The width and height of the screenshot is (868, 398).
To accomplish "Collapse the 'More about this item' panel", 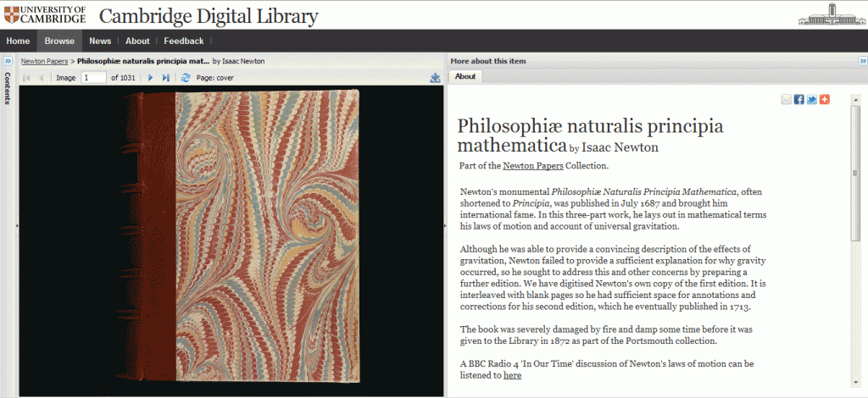I will [x=862, y=61].
